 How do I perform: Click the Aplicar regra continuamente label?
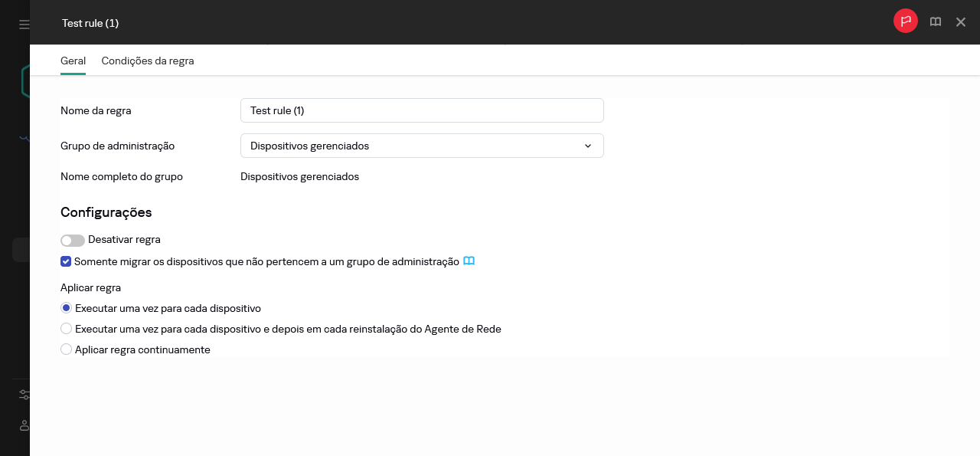[x=142, y=349]
